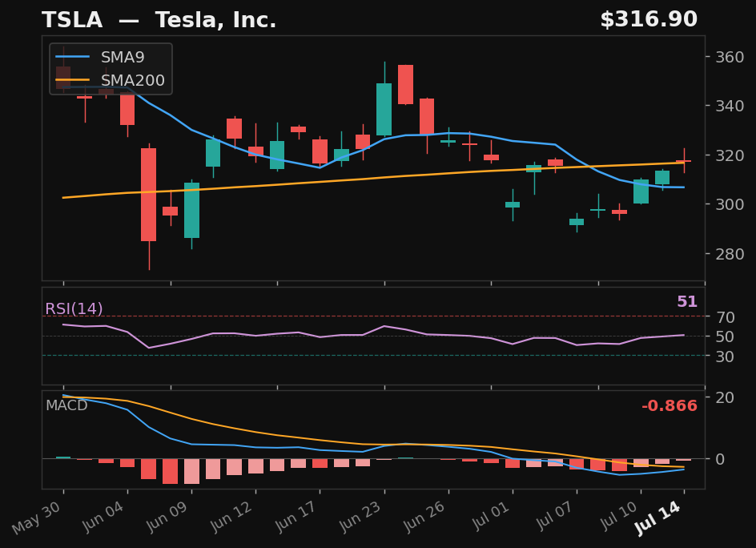Image resolution: width=756 pixels, height=548 pixels.
Task: Click the 320 price axis label
Action: [730, 155]
